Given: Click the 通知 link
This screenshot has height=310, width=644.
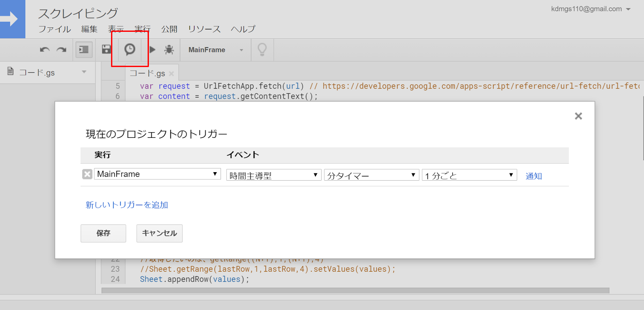Looking at the screenshot, I should (534, 176).
